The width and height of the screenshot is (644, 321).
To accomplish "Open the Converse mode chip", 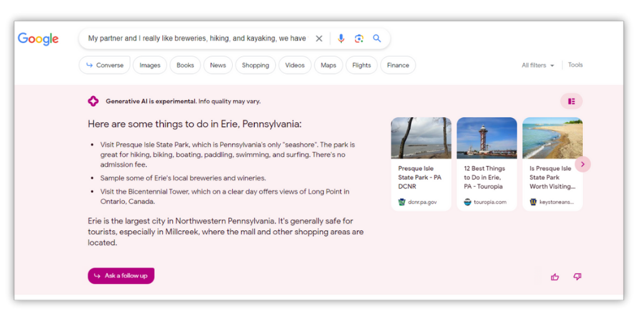I will 105,66.
